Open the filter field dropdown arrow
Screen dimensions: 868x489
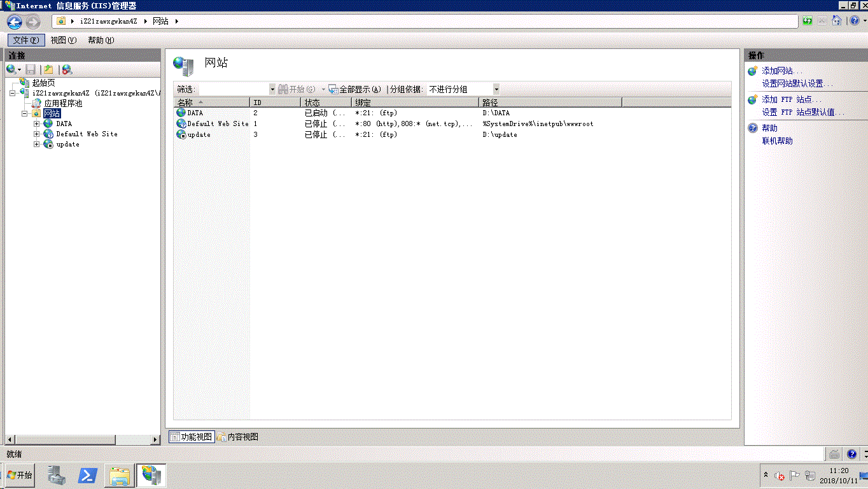(x=272, y=90)
